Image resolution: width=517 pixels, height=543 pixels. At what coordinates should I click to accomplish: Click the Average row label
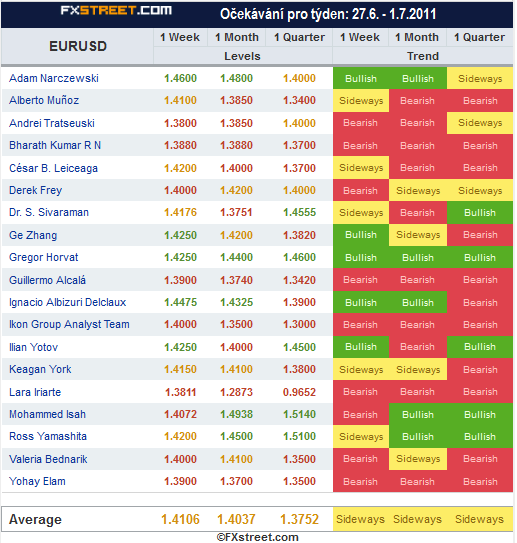35,519
